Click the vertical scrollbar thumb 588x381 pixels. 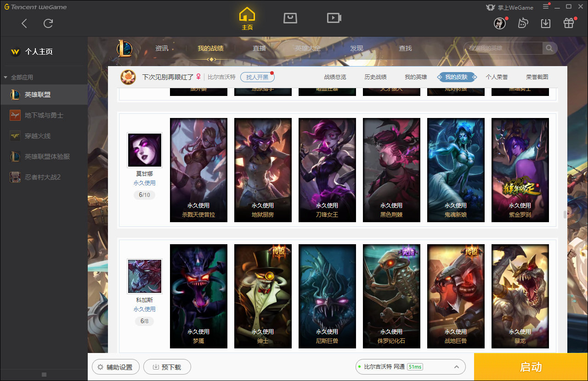[565, 215]
